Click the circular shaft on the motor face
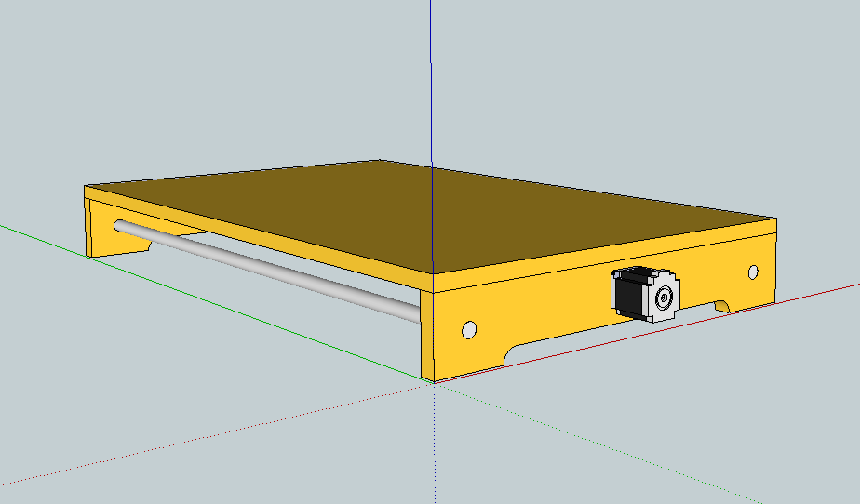Image resolution: width=860 pixels, height=504 pixels. click(665, 298)
